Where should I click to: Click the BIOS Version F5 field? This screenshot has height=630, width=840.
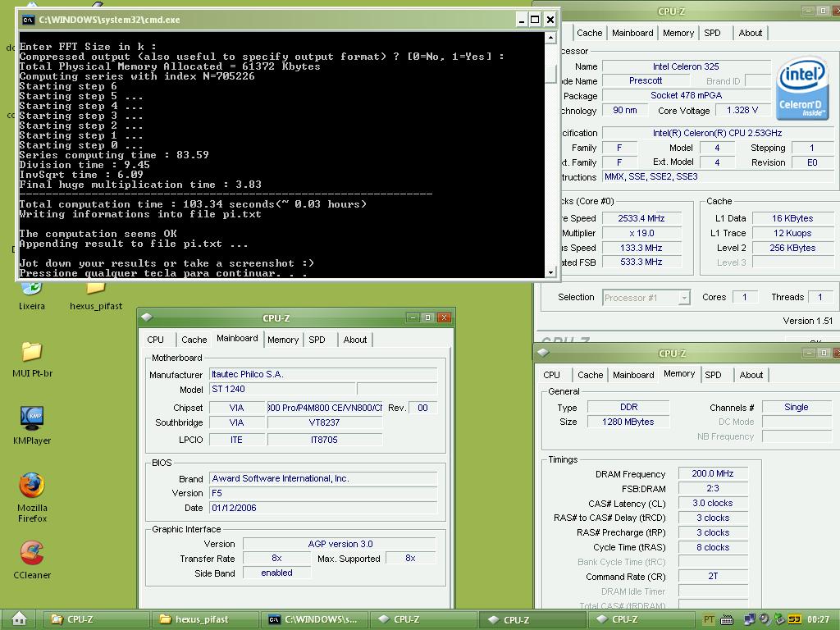click(323, 493)
